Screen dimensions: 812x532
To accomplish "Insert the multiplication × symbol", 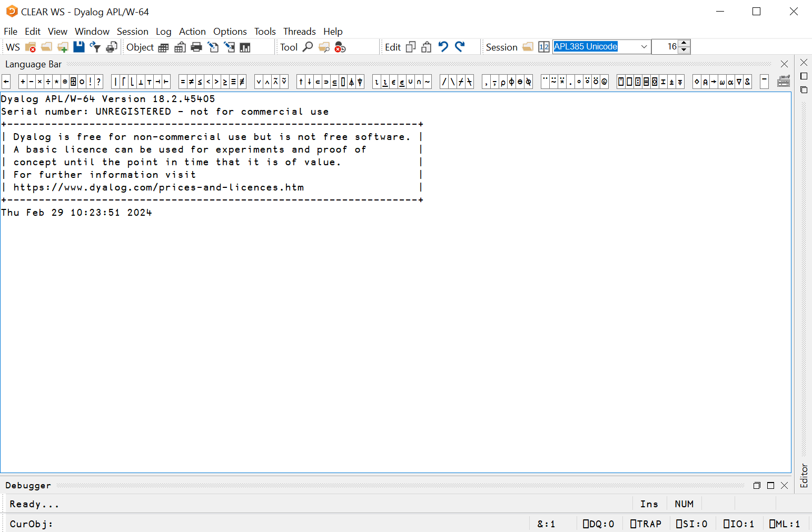I will tap(40, 82).
